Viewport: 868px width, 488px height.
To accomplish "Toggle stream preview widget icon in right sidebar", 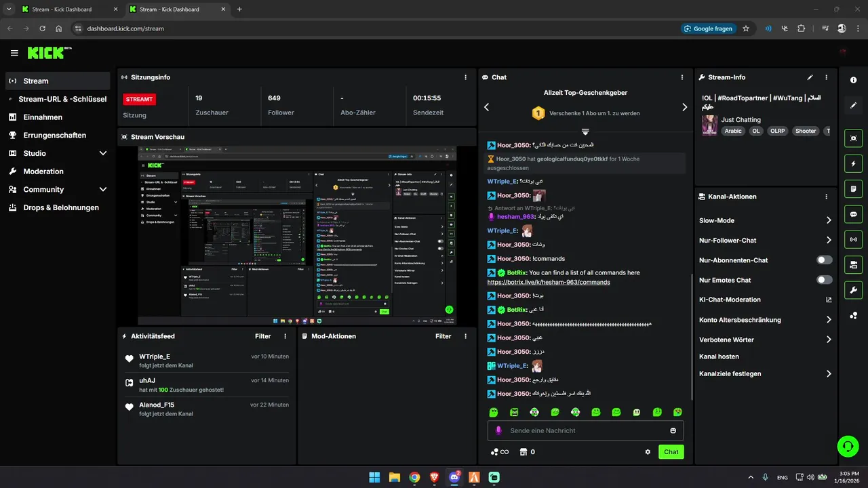I will (x=853, y=138).
